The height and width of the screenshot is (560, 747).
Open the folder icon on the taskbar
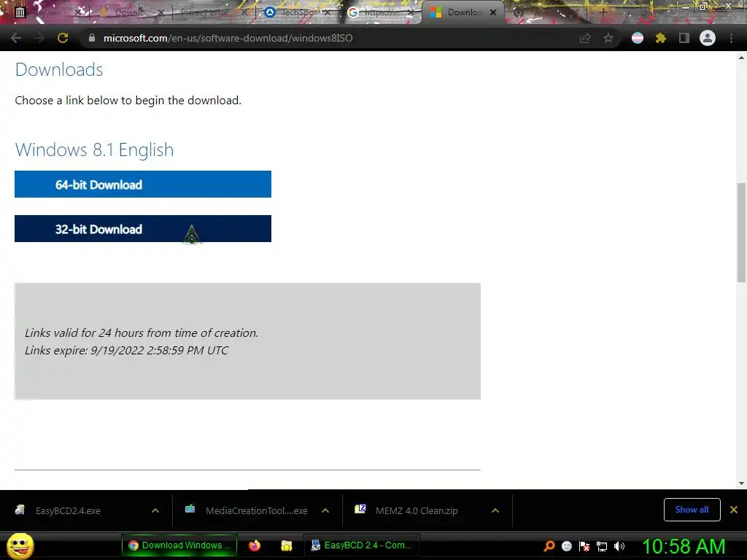coord(286,545)
